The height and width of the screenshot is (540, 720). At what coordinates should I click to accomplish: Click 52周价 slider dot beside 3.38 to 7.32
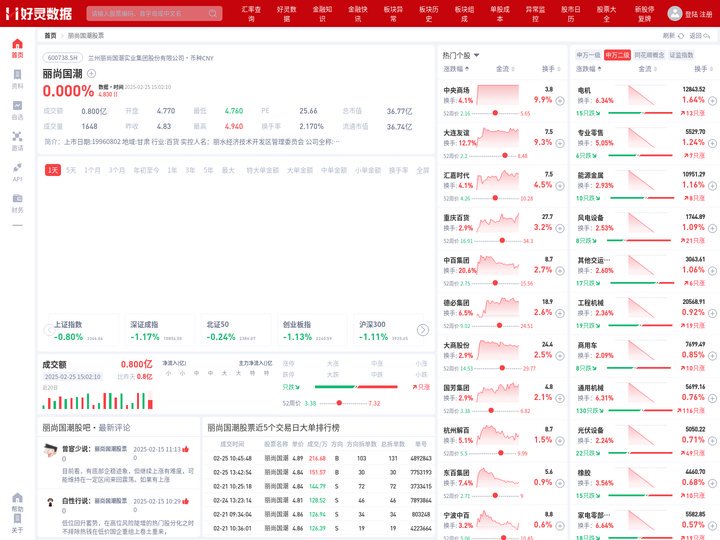pyautogui.click(x=339, y=403)
